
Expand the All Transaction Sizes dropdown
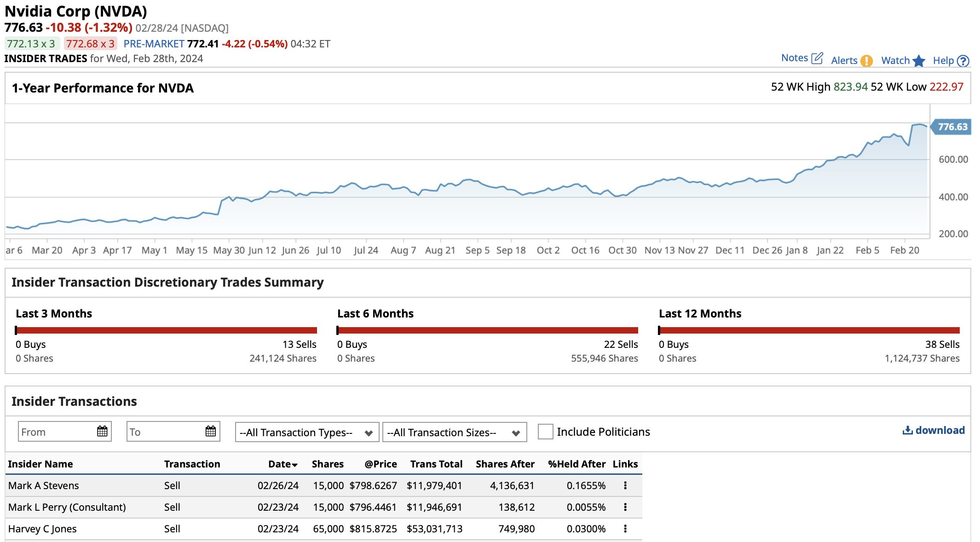click(454, 432)
